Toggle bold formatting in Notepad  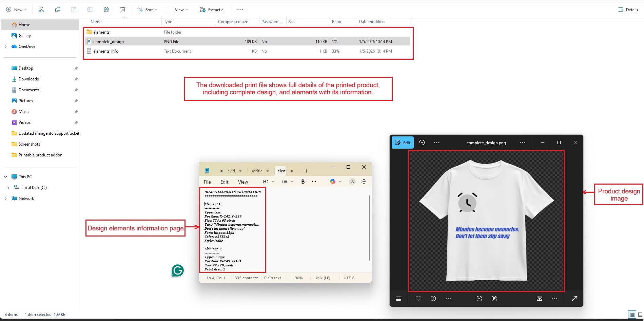click(303, 182)
